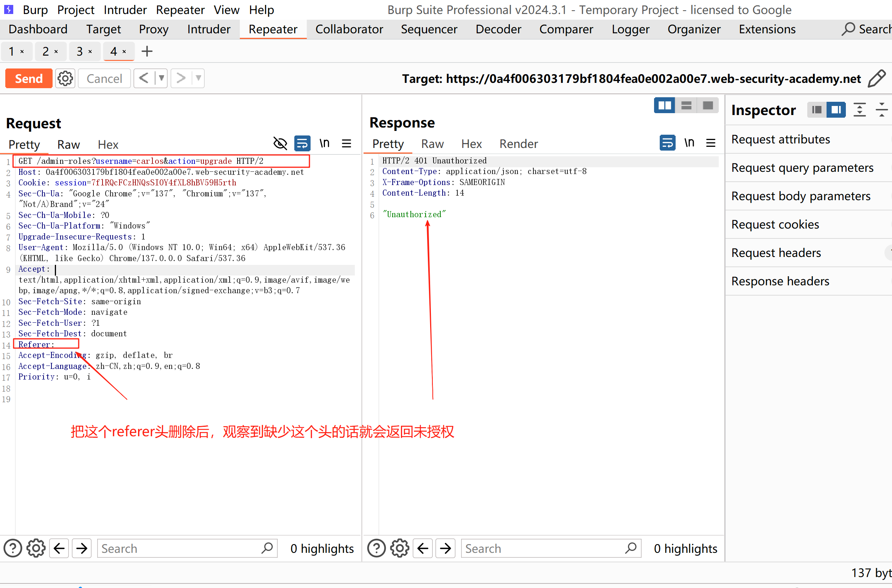892x588 pixels.
Task: Switch to the response Render tab
Action: [518, 144]
